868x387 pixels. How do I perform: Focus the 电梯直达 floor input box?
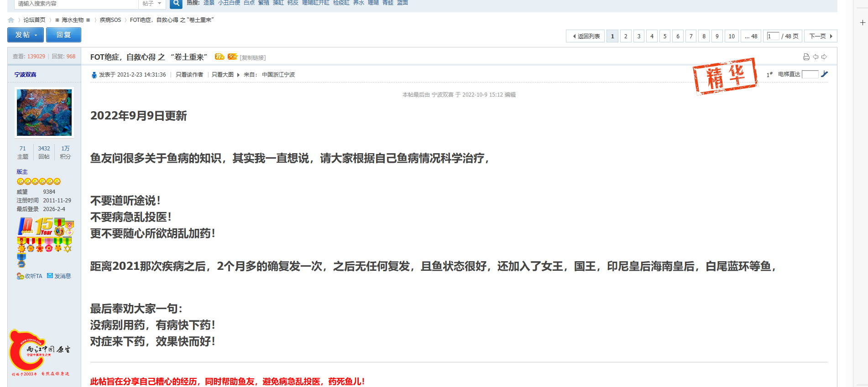click(810, 74)
